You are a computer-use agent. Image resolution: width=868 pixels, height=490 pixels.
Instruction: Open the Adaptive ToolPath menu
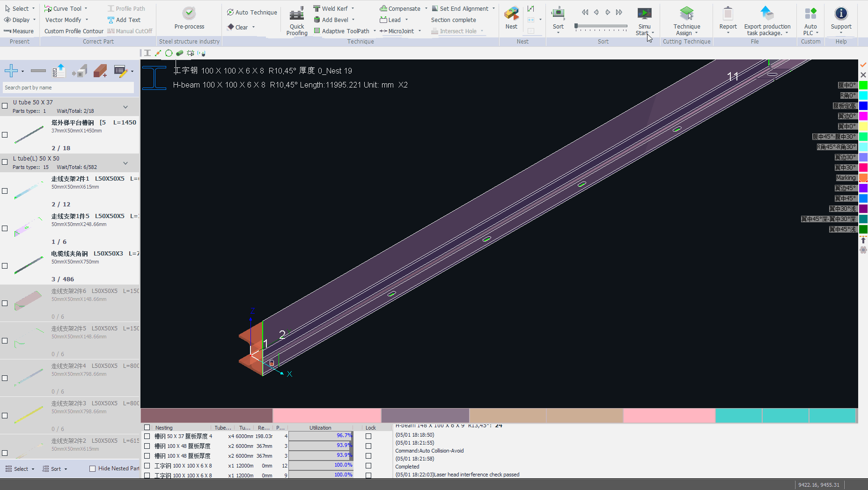345,31
